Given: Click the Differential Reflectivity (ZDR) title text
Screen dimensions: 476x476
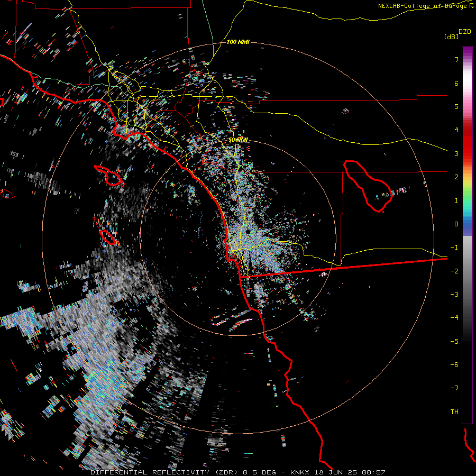Looking at the screenshot, I should 165,472.
